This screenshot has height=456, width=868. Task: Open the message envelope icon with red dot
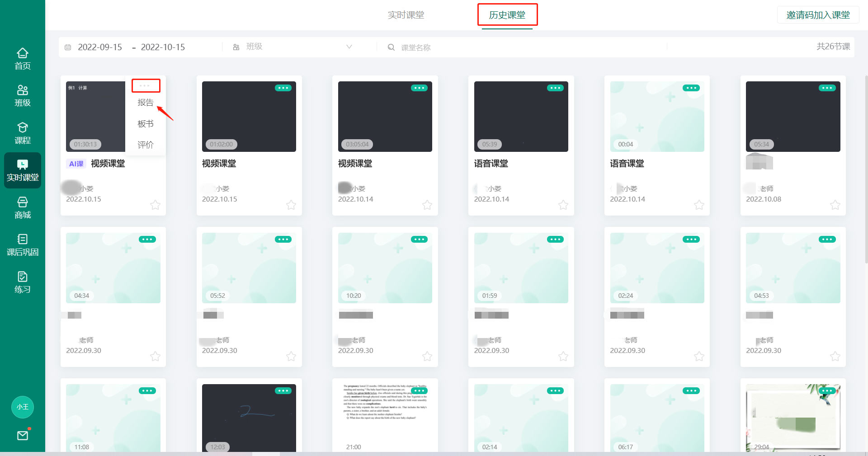point(22,435)
